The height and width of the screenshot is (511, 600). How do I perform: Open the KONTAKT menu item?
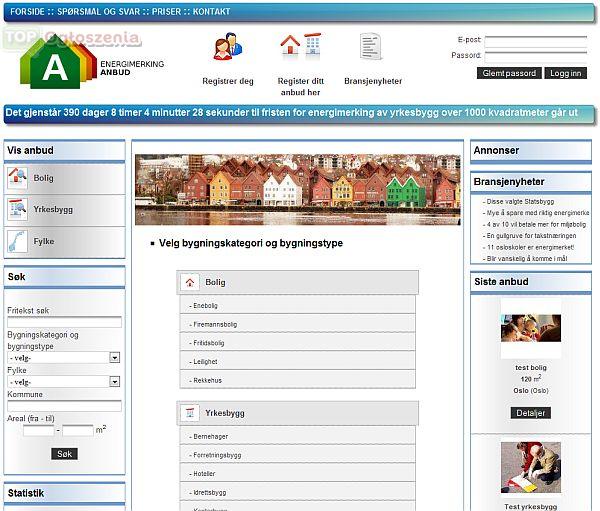tap(211, 11)
